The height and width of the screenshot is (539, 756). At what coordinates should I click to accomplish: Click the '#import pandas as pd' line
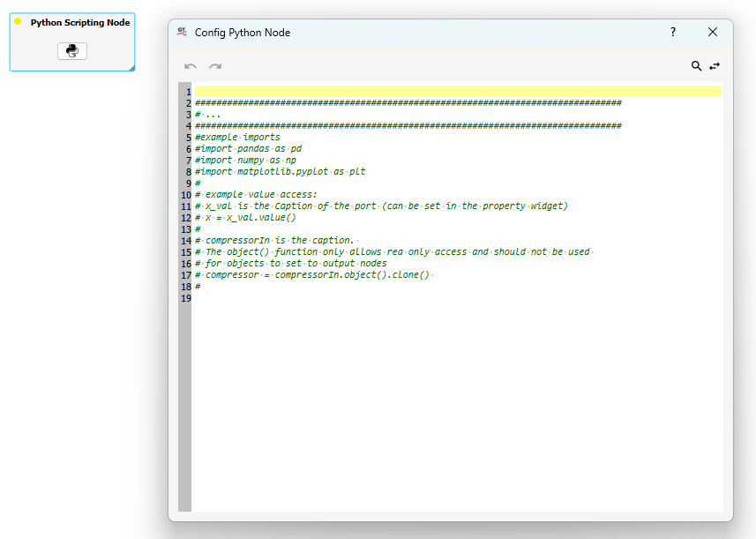[248, 148]
